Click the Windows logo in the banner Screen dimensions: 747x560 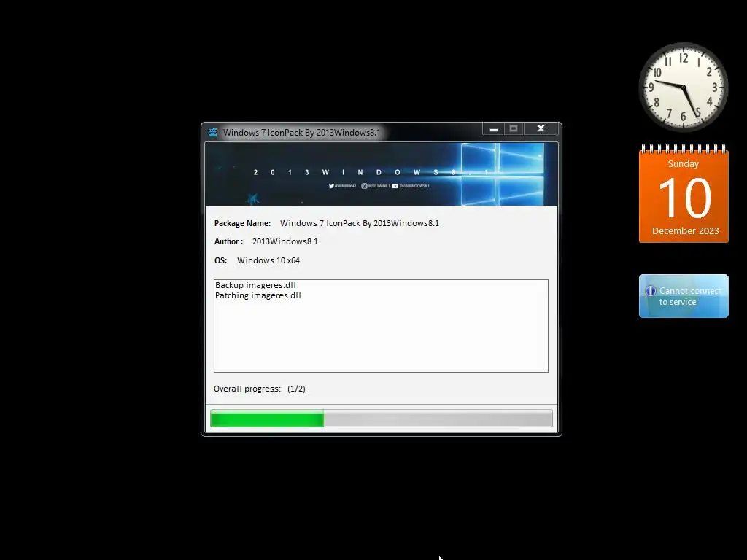click(502, 174)
